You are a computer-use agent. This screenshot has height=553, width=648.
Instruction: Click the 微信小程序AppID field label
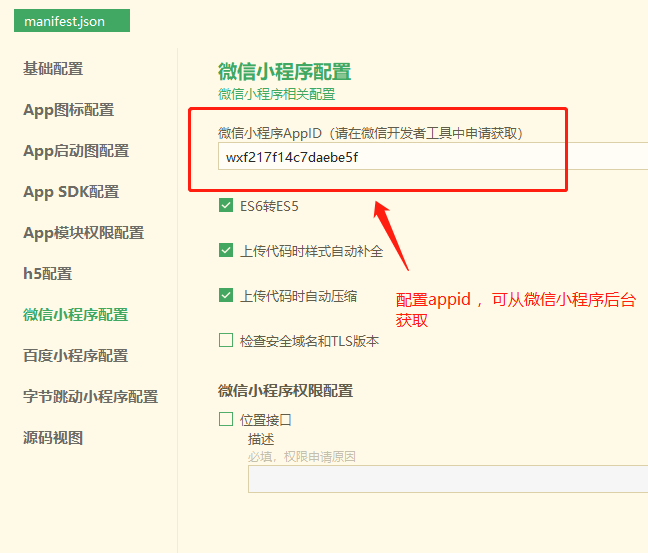[x=370, y=133]
